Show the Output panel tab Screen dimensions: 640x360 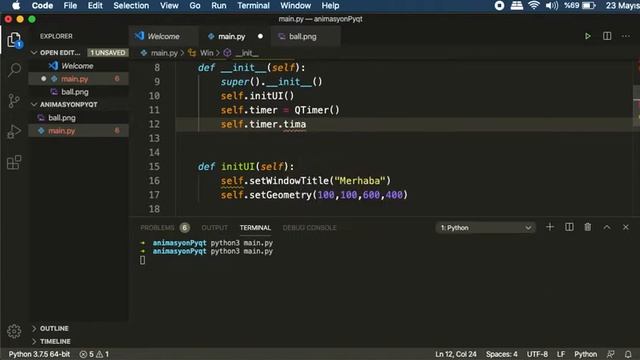point(214,228)
